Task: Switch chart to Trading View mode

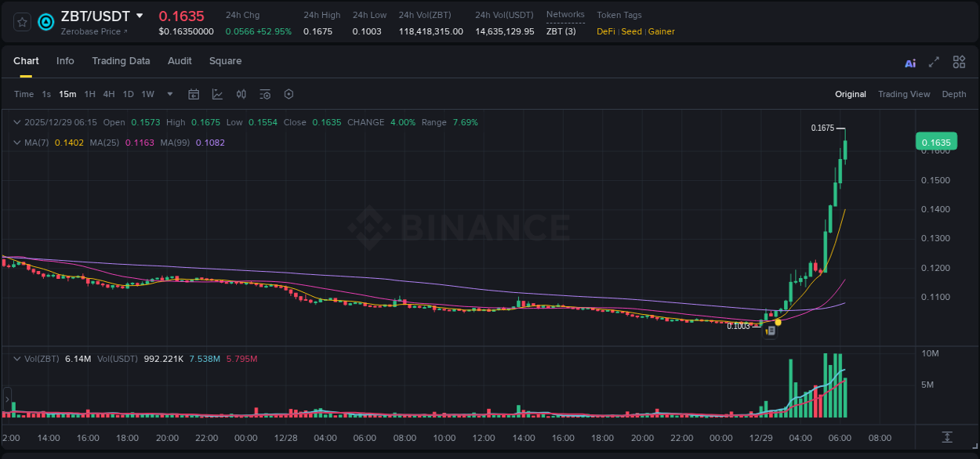Action: pyautogui.click(x=904, y=94)
